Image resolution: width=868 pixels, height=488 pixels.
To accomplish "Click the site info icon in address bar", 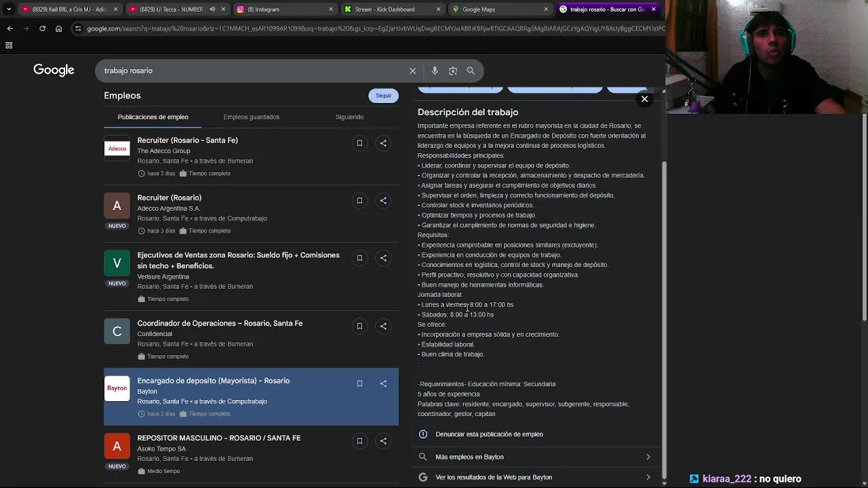I will (78, 28).
